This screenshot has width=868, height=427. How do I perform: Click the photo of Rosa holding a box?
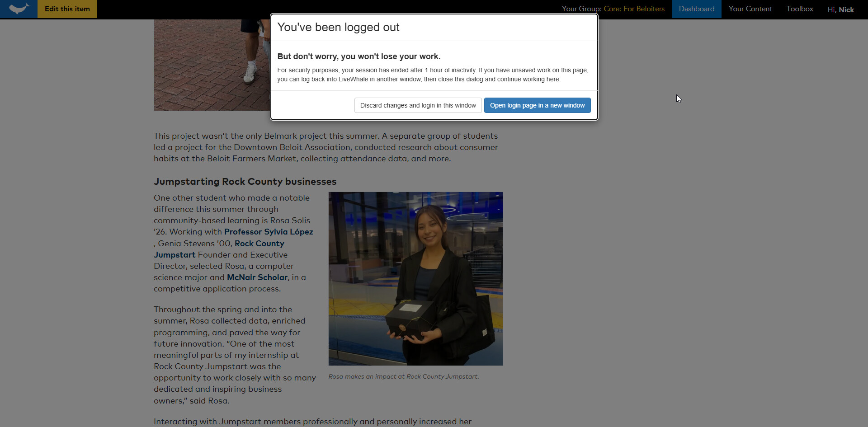coord(415,278)
